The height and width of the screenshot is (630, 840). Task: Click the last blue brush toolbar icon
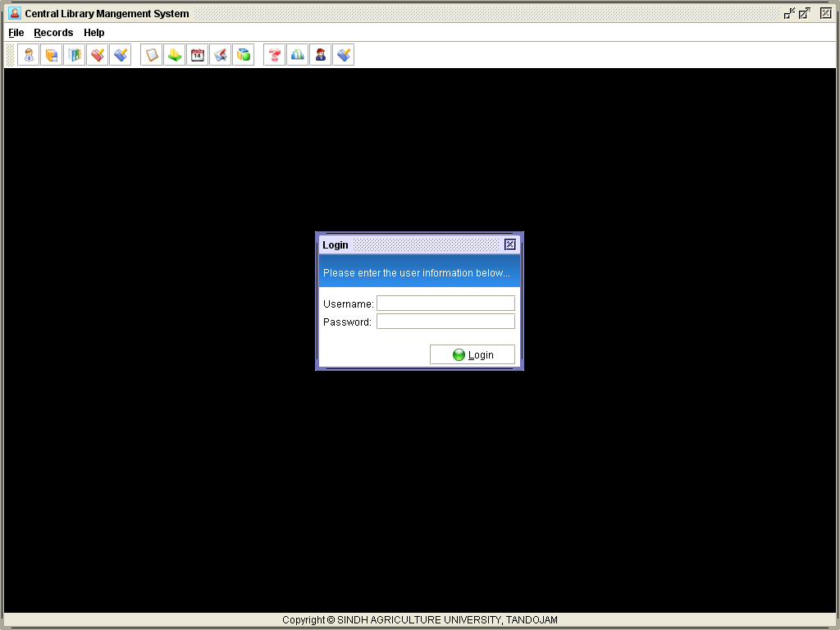coord(344,55)
